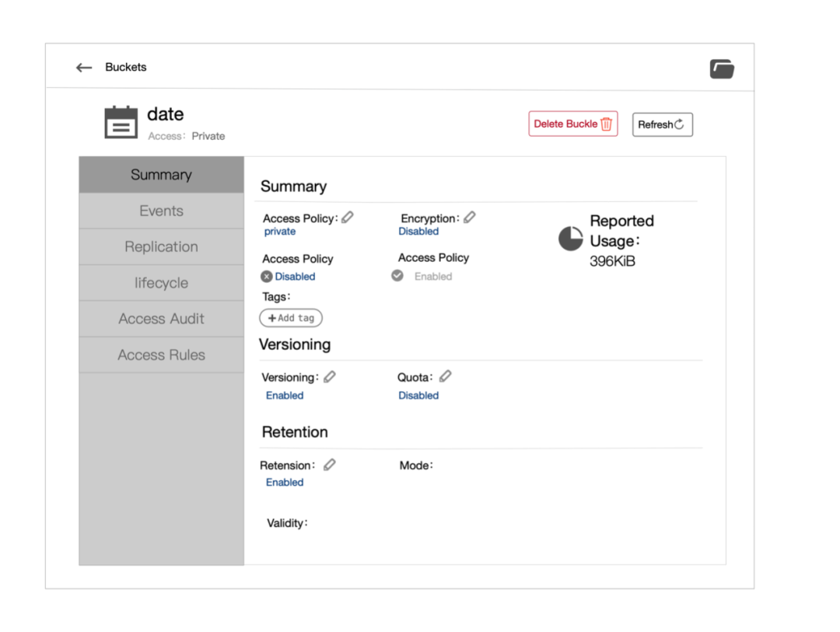
Task: Click the Delete Buckle button
Action: coord(573,124)
